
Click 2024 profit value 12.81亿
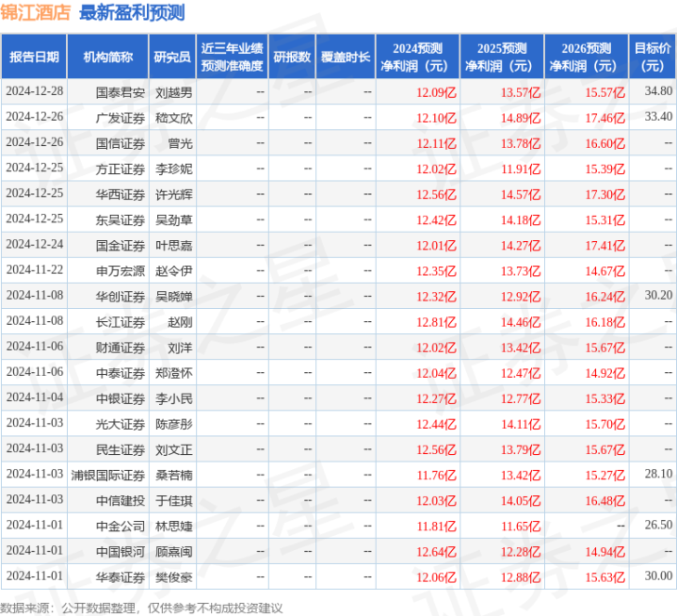(x=436, y=322)
